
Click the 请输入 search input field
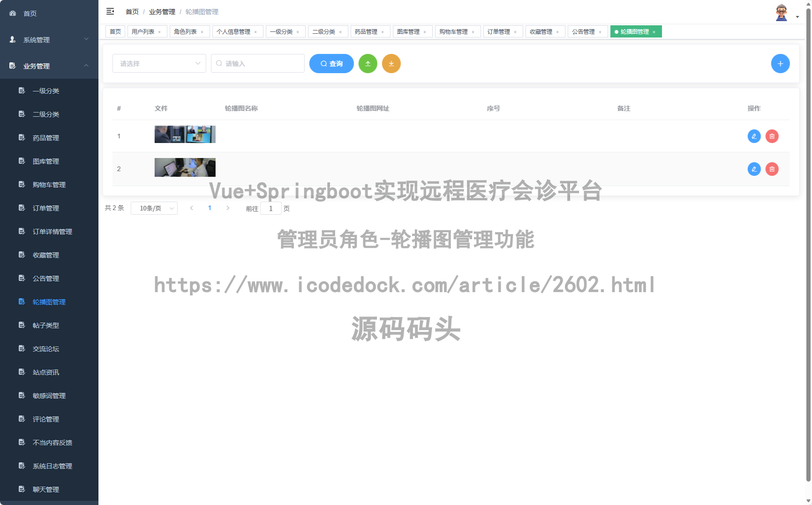(257, 63)
